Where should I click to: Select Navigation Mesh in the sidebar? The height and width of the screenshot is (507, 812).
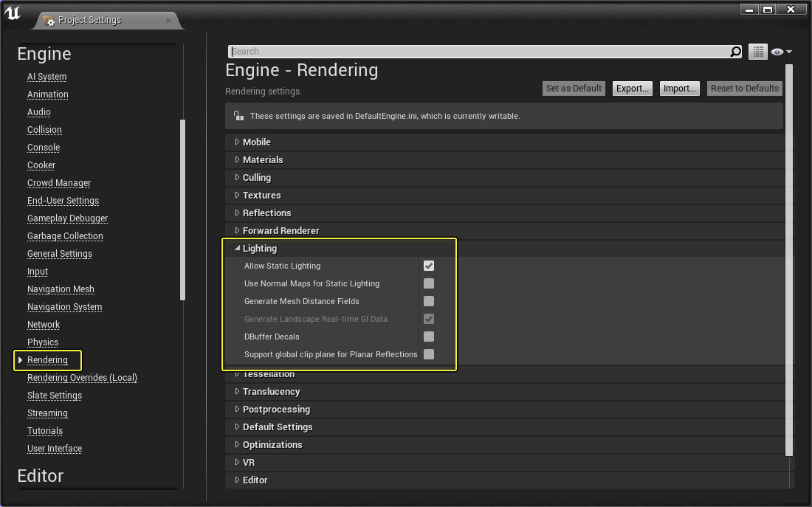[x=61, y=289]
